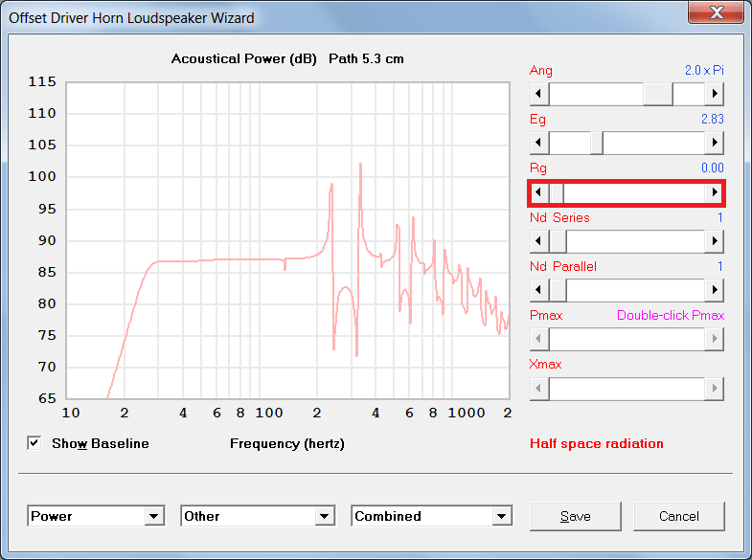Image resolution: width=752 pixels, height=560 pixels.
Task: Click the Half space radiation text
Action: [597, 443]
